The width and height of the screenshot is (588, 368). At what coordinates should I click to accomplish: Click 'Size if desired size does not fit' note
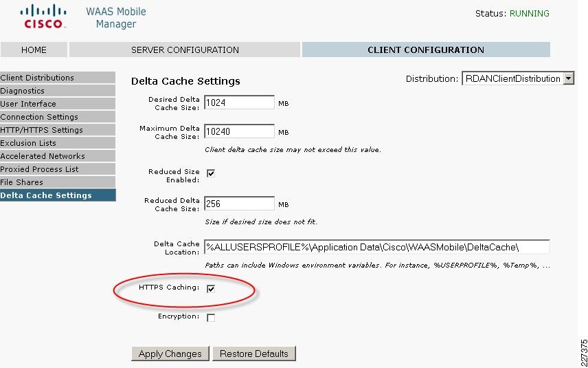pos(261,221)
